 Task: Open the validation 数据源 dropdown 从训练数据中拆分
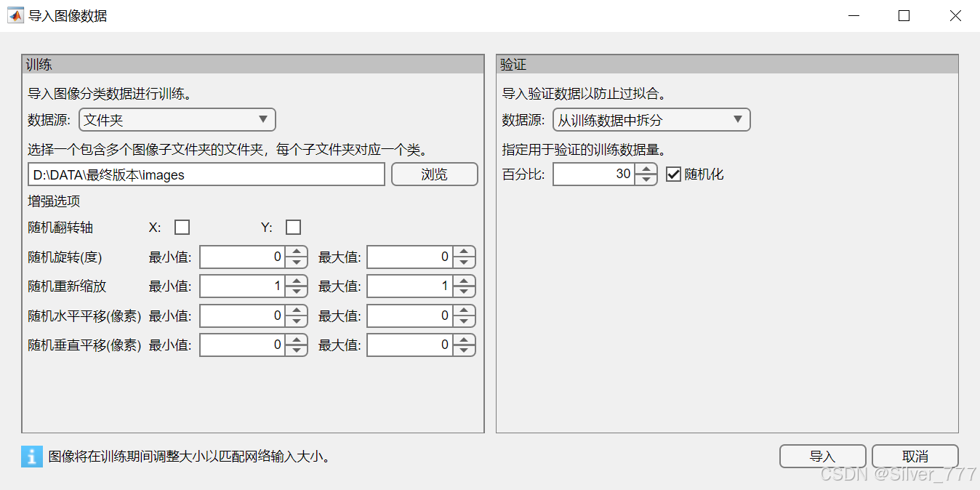(651, 120)
